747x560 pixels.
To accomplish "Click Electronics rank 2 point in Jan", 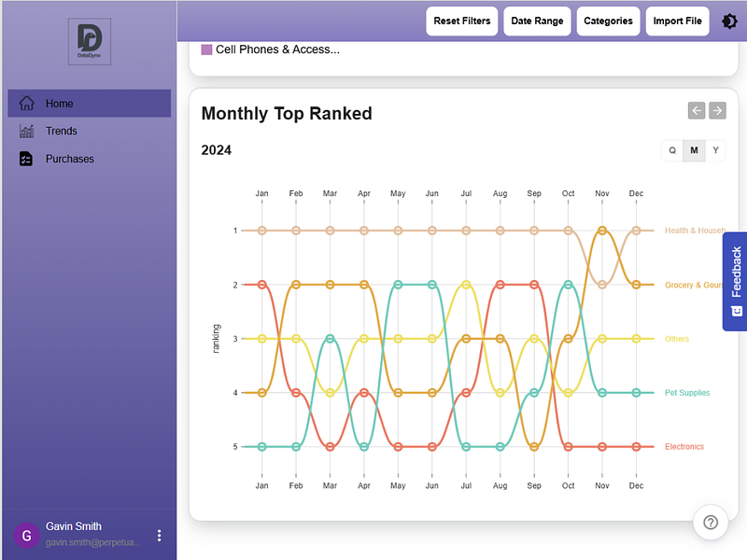I will click(261, 285).
